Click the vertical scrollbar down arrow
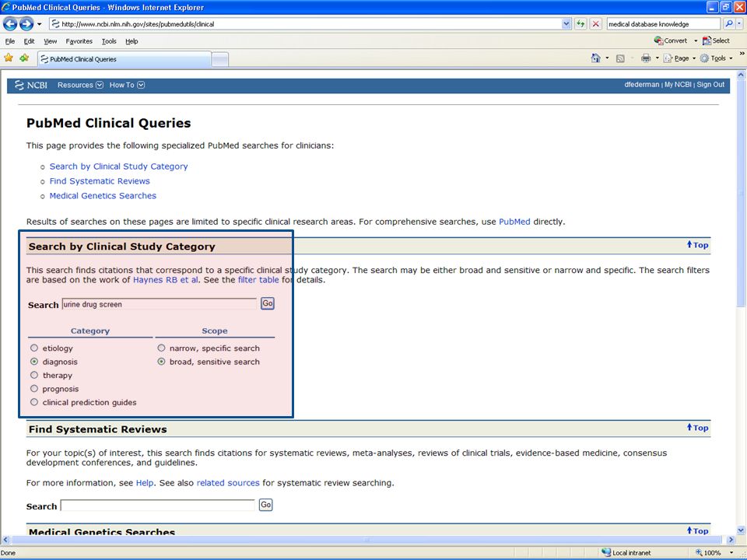This screenshot has height=560, width=747. pos(742,530)
